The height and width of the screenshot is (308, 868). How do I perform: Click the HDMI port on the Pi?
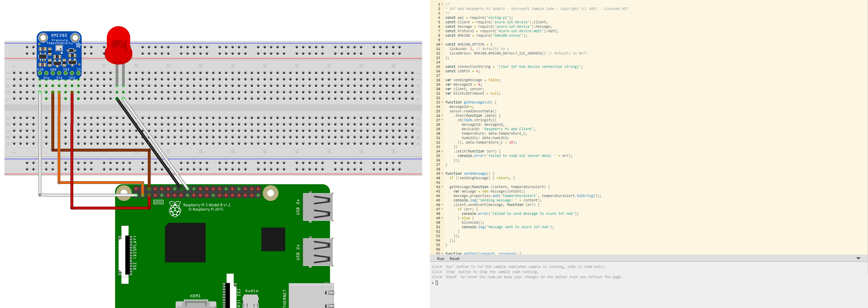pyautogui.click(x=195, y=303)
